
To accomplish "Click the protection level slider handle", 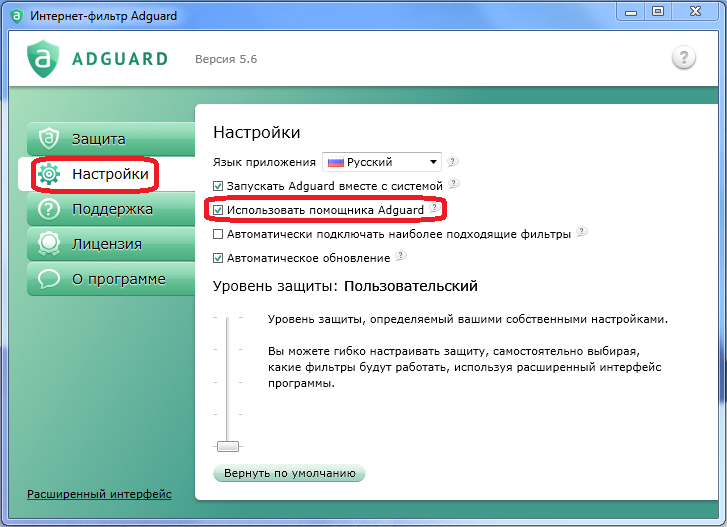I will click(228, 446).
